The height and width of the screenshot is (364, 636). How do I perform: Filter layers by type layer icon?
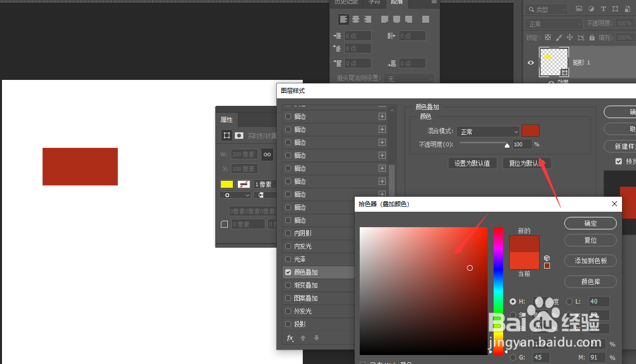[x=603, y=9]
